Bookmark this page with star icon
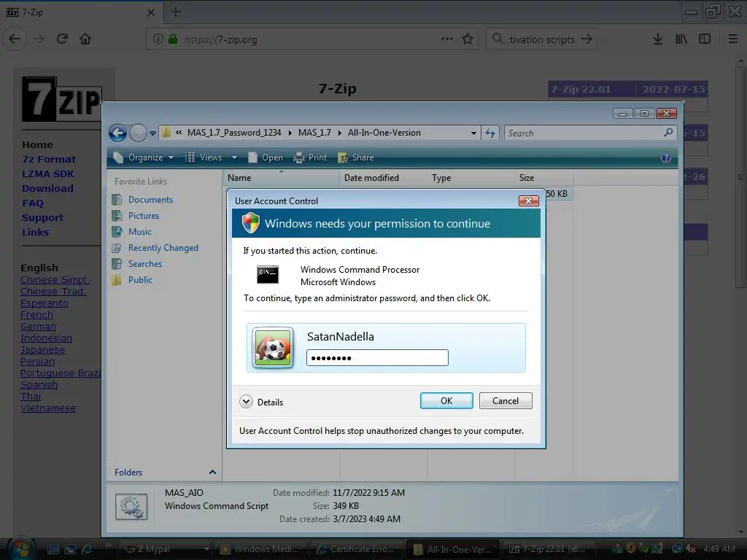This screenshot has width=747, height=560. (468, 39)
